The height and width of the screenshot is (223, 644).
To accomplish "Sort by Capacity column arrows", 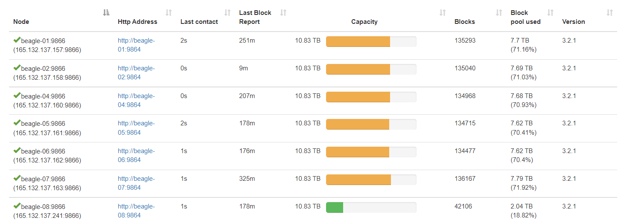I will pyautogui.click(x=443, y=13).
